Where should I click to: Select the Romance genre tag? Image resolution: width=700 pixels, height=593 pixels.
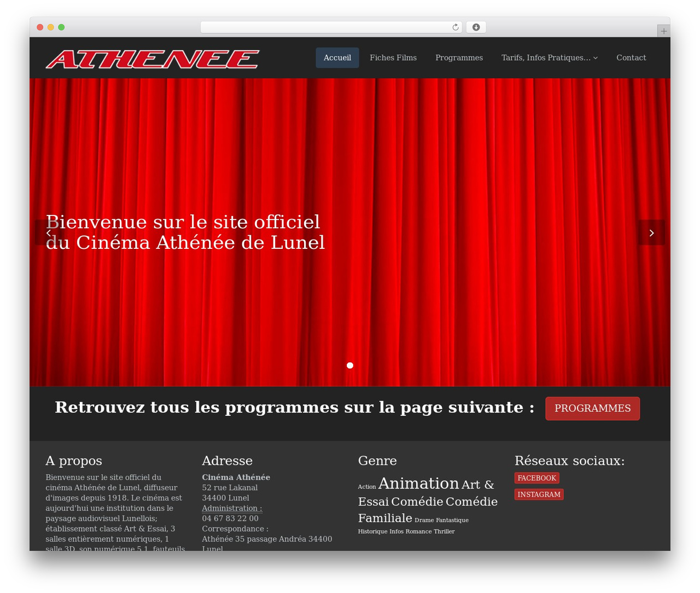tap(419, 532)
